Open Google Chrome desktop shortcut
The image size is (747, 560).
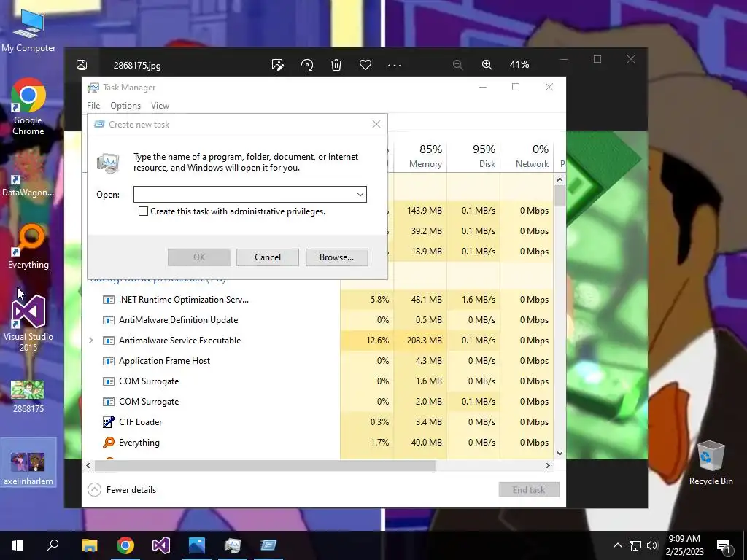tap(28, 106)
